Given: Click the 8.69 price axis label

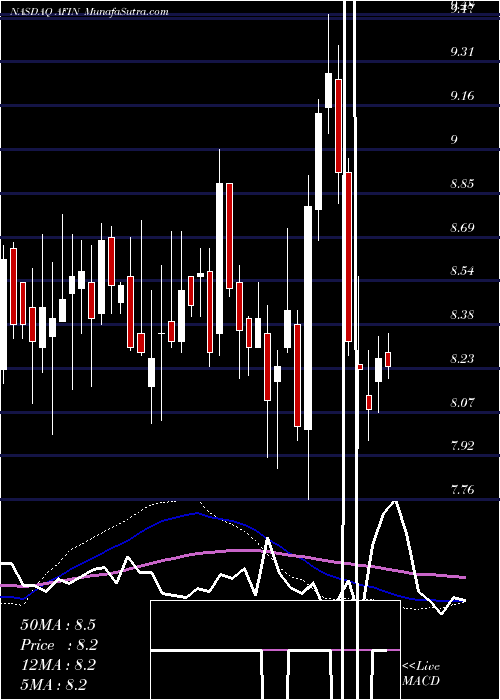Looking at the screenshot, I should (462, 228).
